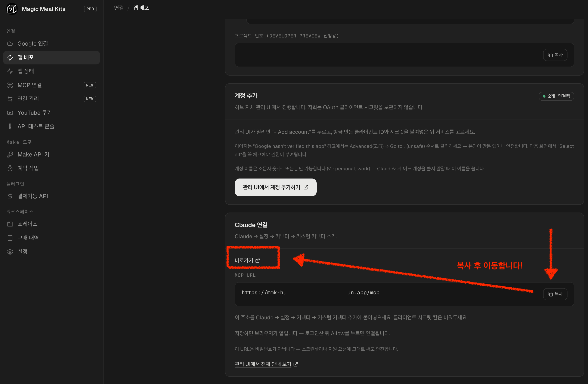This screenshot has width=588, height=384.
Task: Click the command icon beside MCP 연결
Action: click(x=10, y=85)
